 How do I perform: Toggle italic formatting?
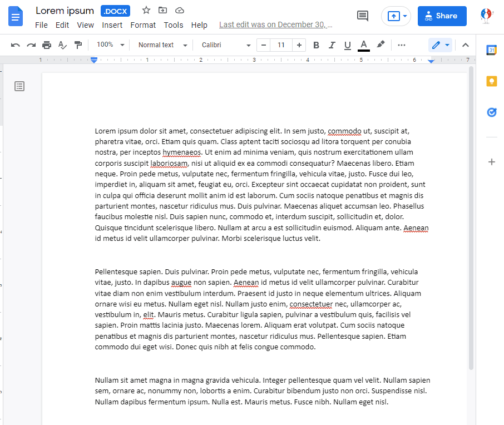tap(332, 45)
